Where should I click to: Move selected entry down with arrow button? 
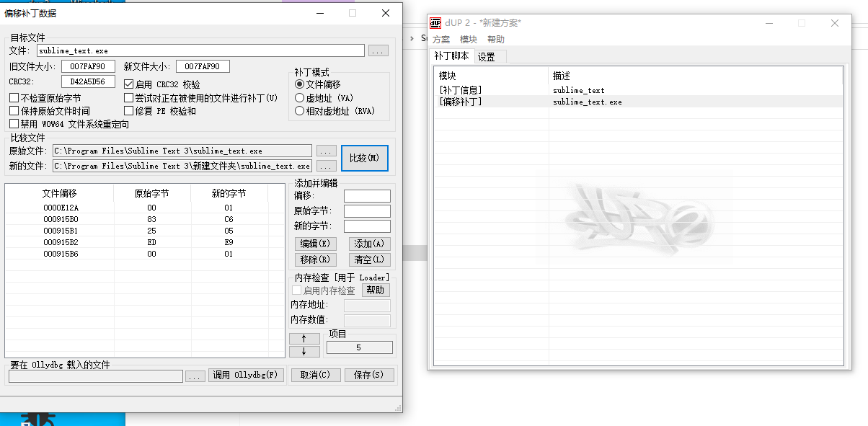click(304, 352)
